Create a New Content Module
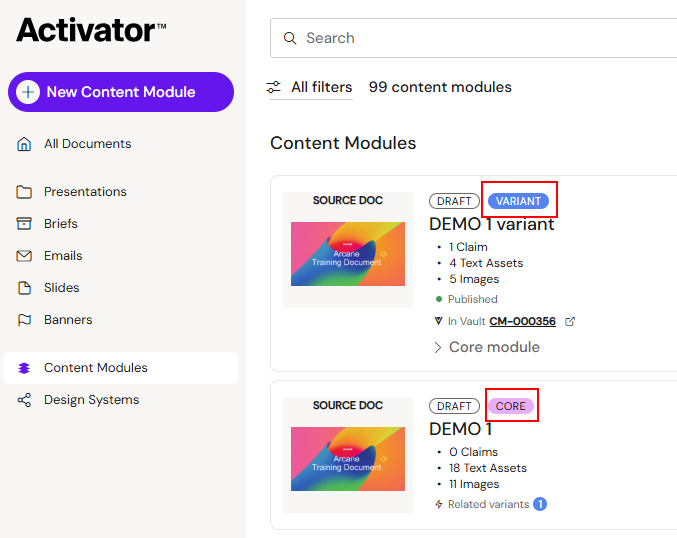This screenshot has width=677, height=538. [x=121, y=92]
